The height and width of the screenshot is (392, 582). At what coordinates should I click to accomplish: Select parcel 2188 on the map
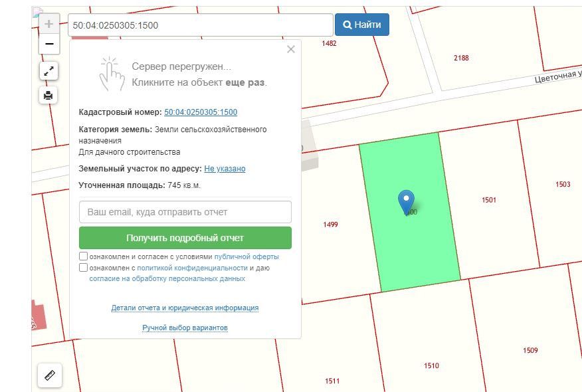point(461,58)
